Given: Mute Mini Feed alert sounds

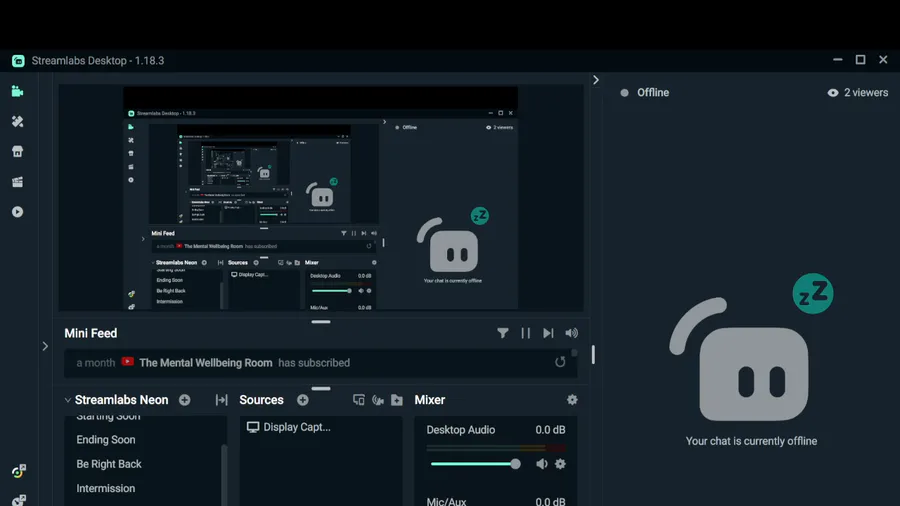Looking at the screenshot, I should point(572,333).
